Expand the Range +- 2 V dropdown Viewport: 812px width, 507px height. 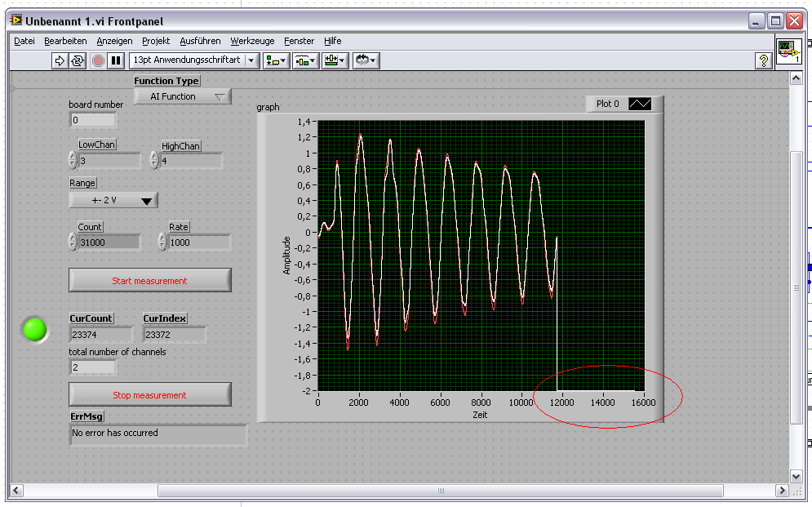(x=113, y=200)
